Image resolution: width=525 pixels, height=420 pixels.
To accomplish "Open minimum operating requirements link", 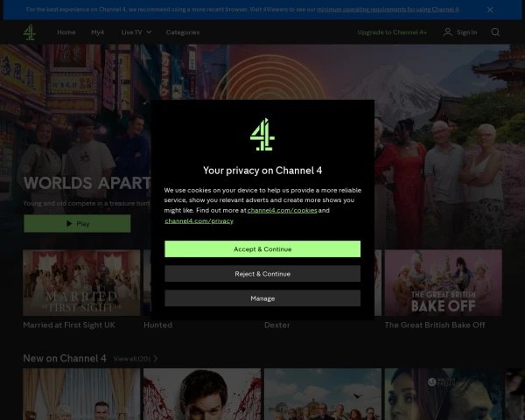I will pos(388,10).
